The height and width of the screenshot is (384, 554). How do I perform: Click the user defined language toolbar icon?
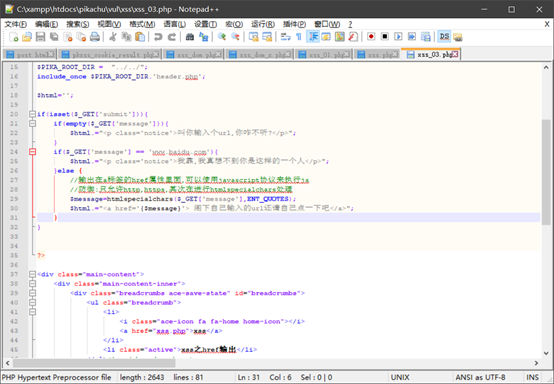point(326,37)
